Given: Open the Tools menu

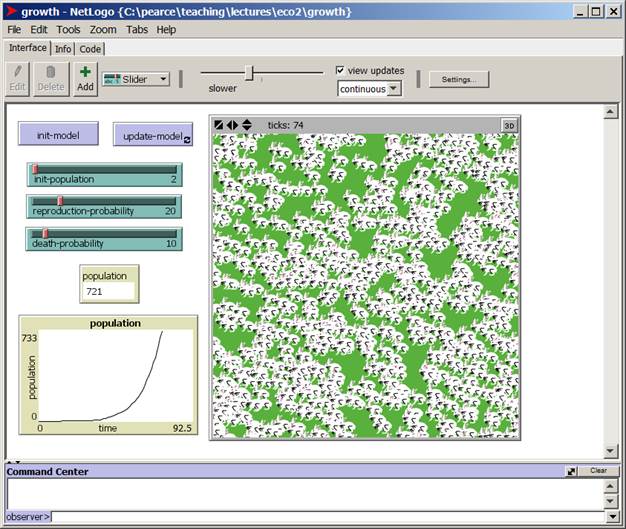Looking at the screenshot, I should [68, 30].
